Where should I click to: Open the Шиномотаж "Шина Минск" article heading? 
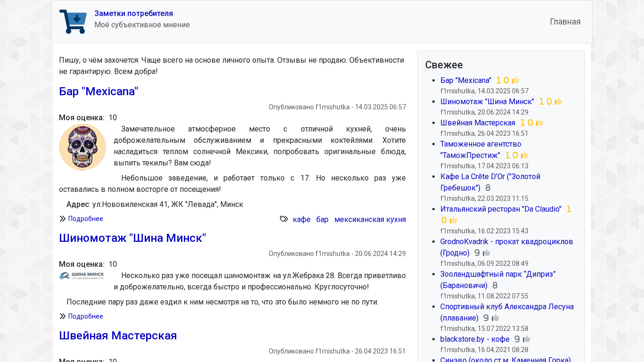tap(132, 238)
